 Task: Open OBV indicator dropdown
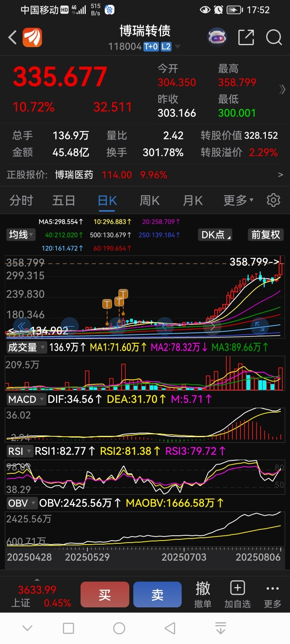(x=22, y=503)
